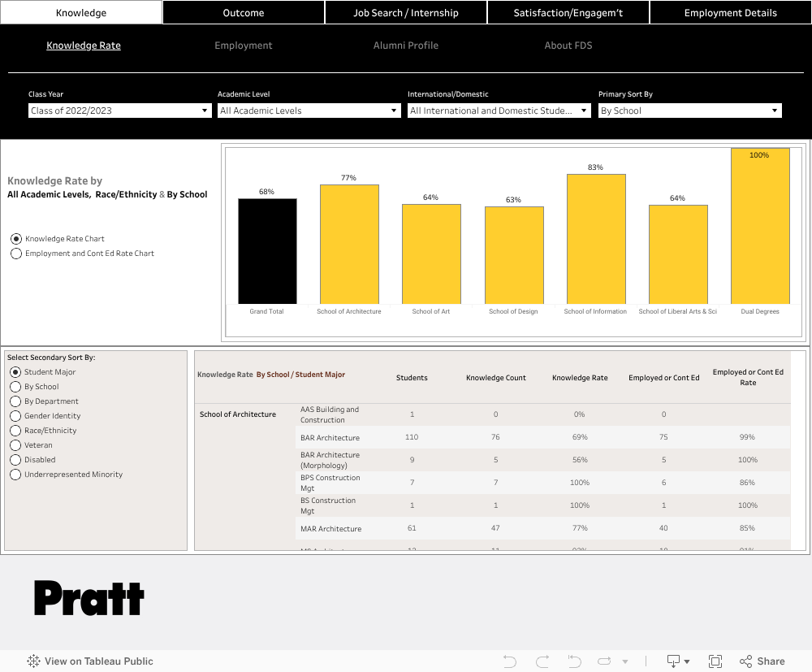The width and height of the screenshot is (812, 672).
Task: Click the Redo icon in the Tableau toolbar
Action: point(542,661)
